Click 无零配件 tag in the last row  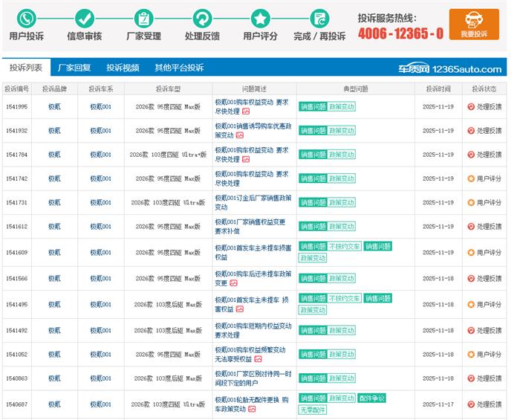coord(313,410)
